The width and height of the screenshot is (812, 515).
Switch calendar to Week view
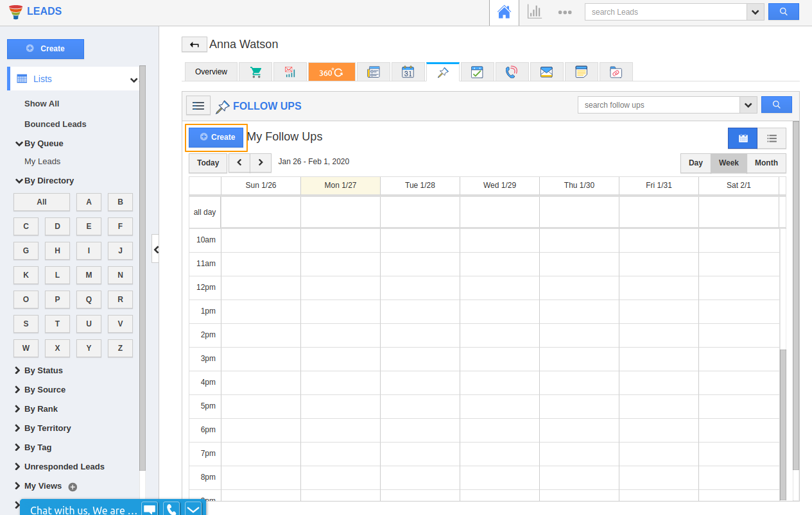729,163
